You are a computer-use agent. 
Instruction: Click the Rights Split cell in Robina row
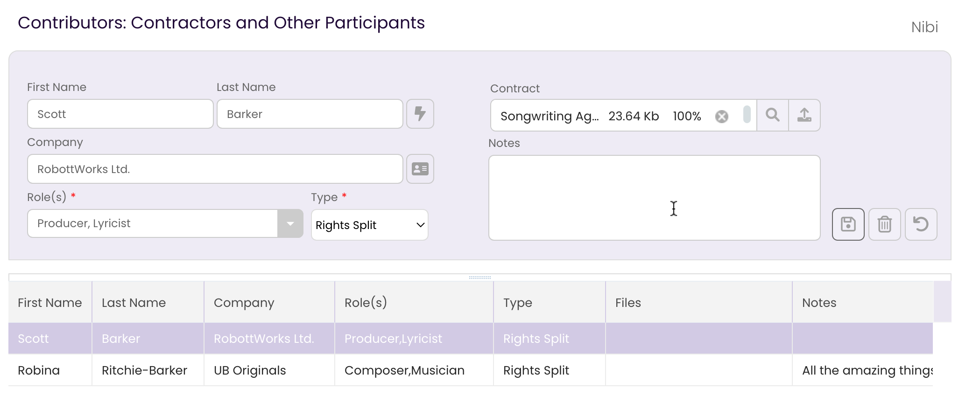(x=550, y=370)
